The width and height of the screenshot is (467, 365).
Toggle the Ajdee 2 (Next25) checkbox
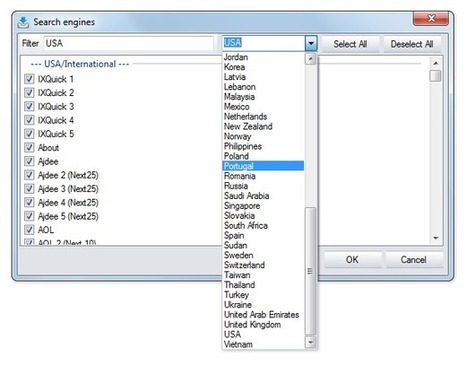29,175
